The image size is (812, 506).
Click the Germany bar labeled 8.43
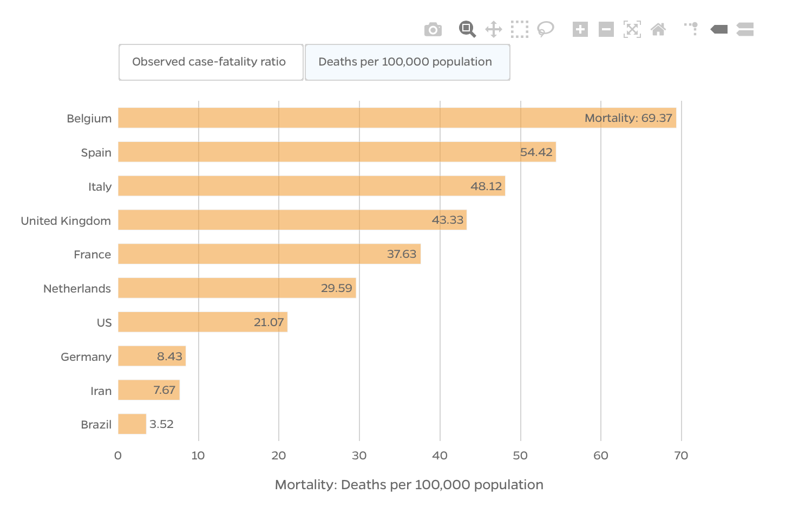click(152, 356)
